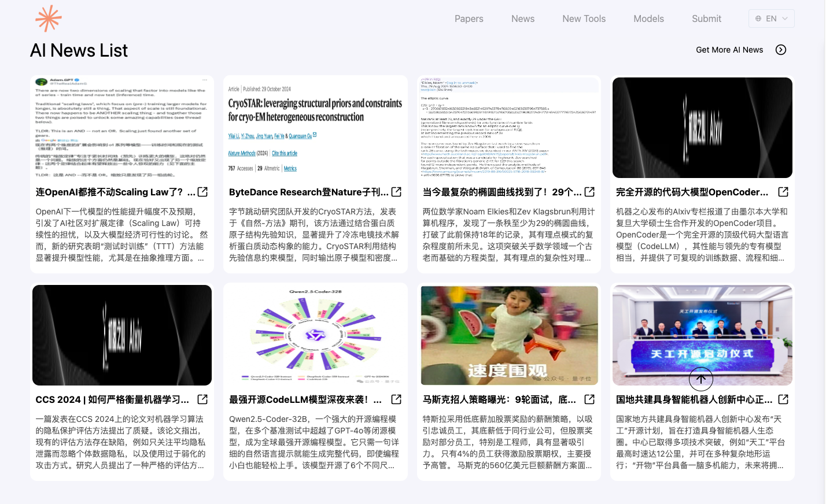Open external link icon for CCS 2024 article
Screen dimensions: 826x504
coord(202,399)
